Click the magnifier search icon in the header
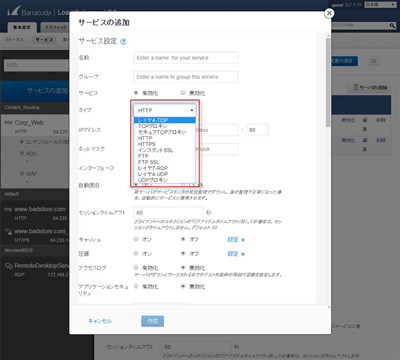 (x=392, y=25)
